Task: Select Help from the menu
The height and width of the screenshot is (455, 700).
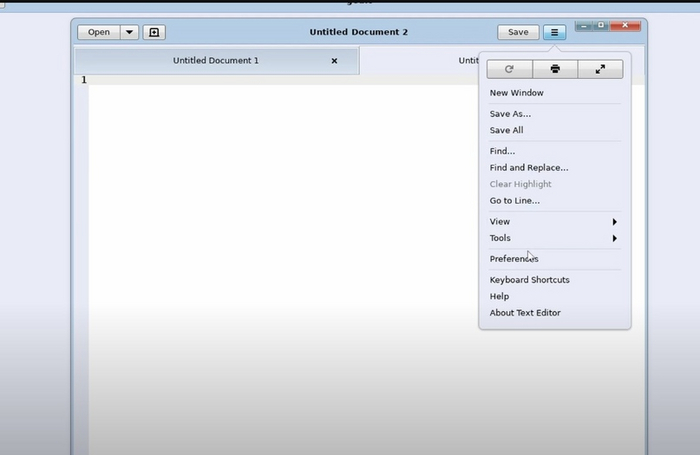Action: 554,296
